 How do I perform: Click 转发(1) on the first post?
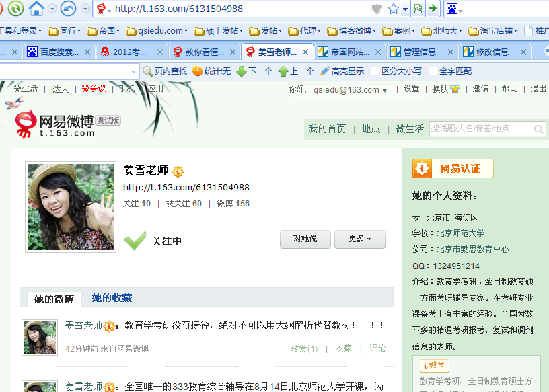(304, 348)
